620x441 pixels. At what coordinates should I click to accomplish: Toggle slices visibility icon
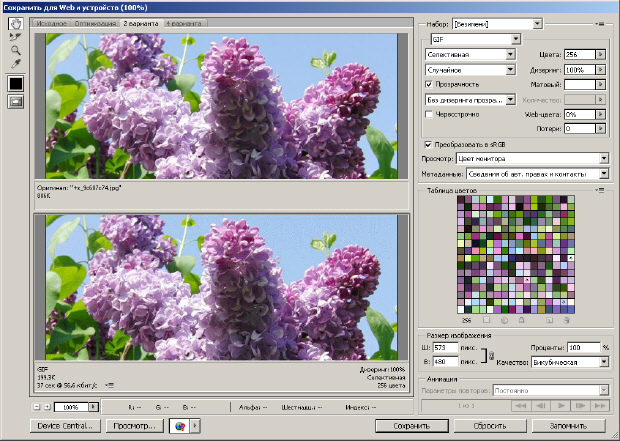[x=15, y=101]
